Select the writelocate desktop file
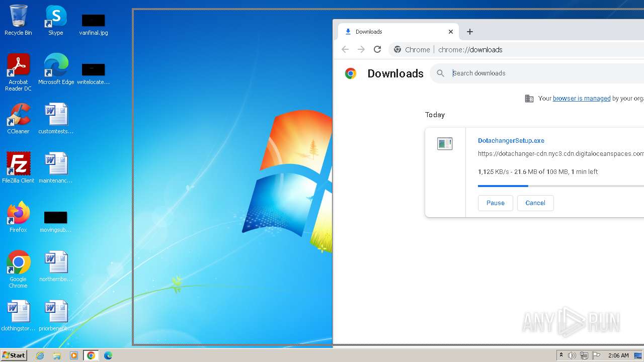Viewport: 644px width, 362px height. (94, 74)
